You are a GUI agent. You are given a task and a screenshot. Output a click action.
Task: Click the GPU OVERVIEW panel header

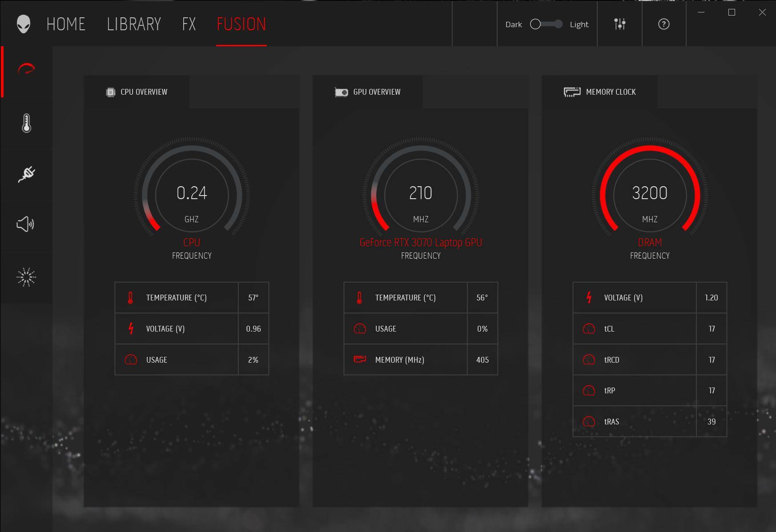coord(368,92)
